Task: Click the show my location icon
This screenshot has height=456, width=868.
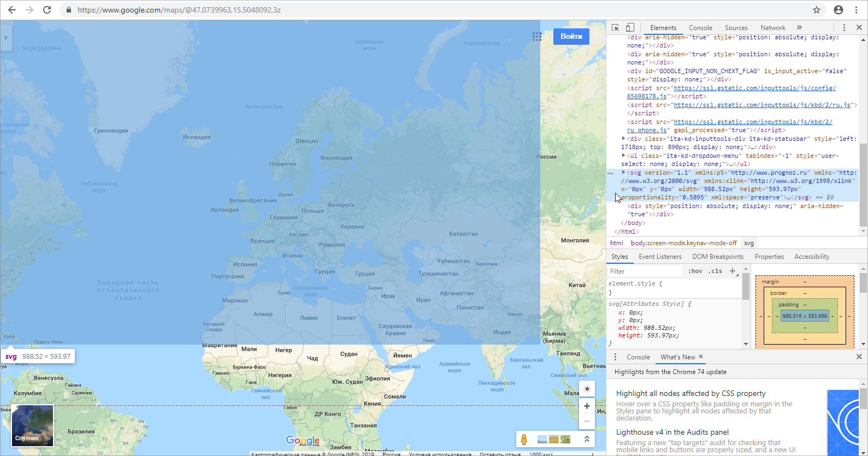Action: tap(587, 389)
